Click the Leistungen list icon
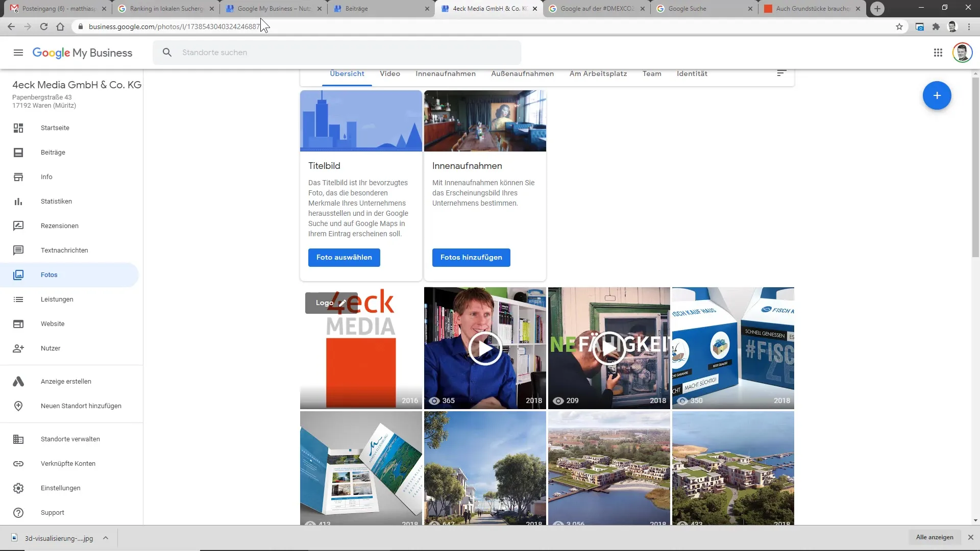The image size is (980, 551). pos(18,299)
